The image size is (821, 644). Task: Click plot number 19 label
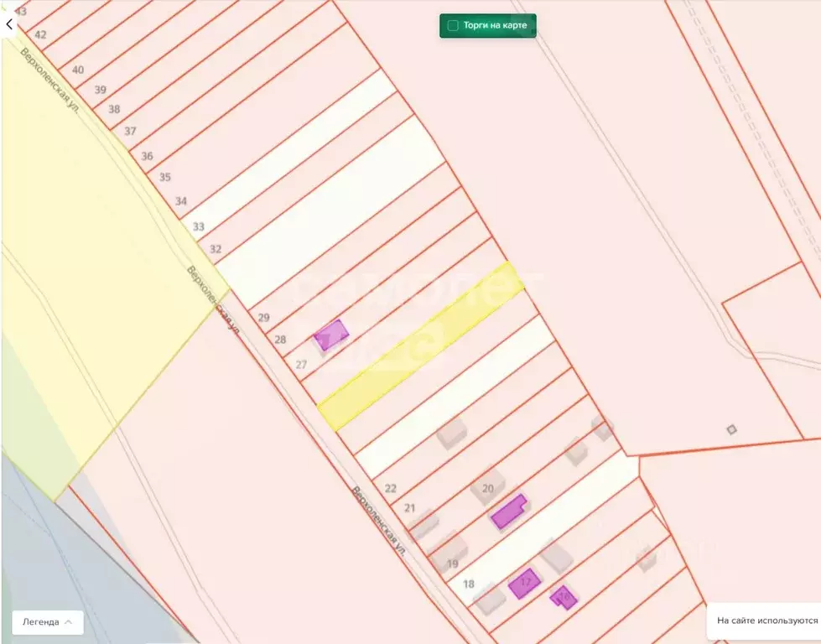453,563
